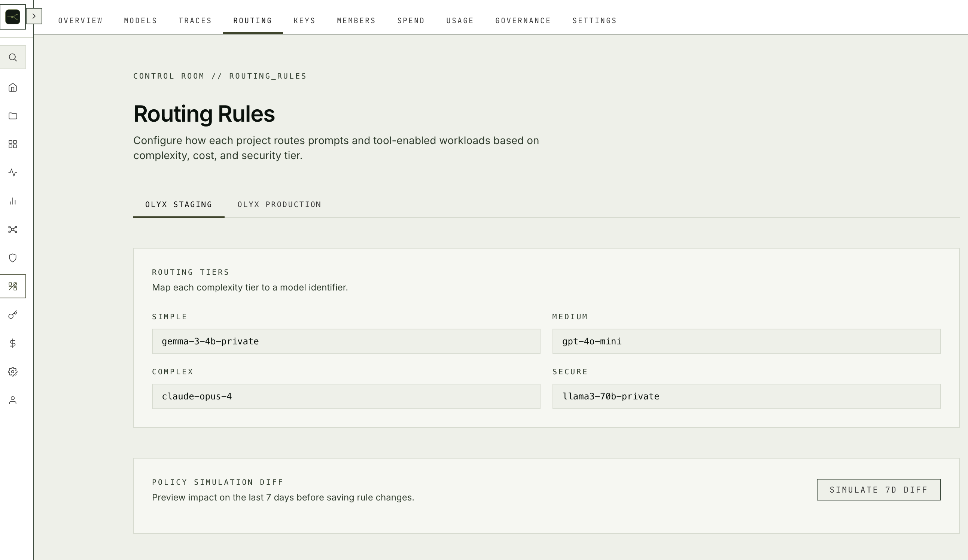
Task: Go to home icon in sidebar
Action: coord(13,88)
